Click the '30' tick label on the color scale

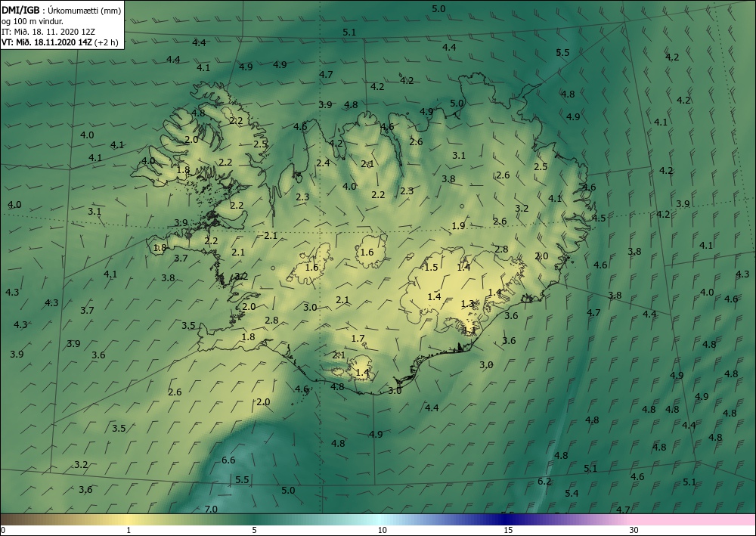[634, 531]
